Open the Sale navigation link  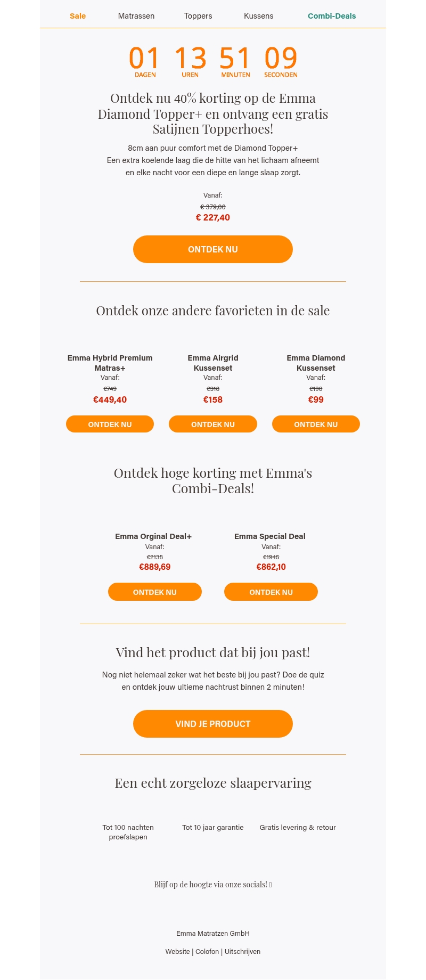[78, 16]
